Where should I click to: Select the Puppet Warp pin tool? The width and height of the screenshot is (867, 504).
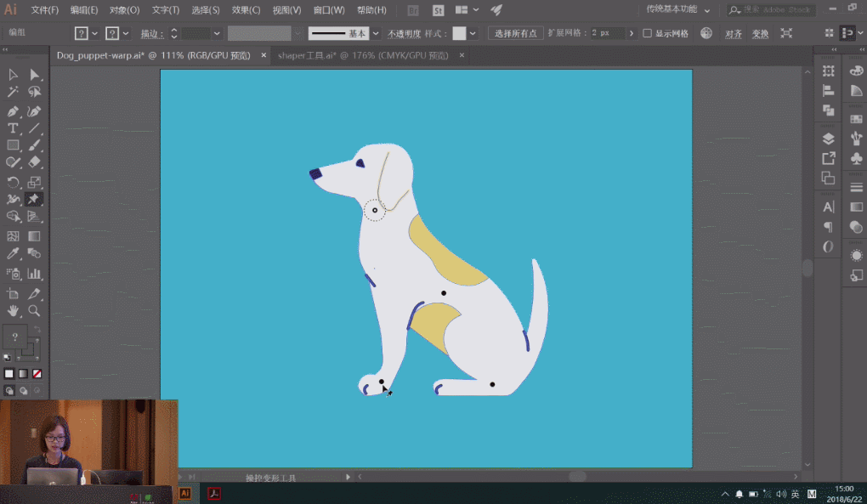(x=35, y=199)
